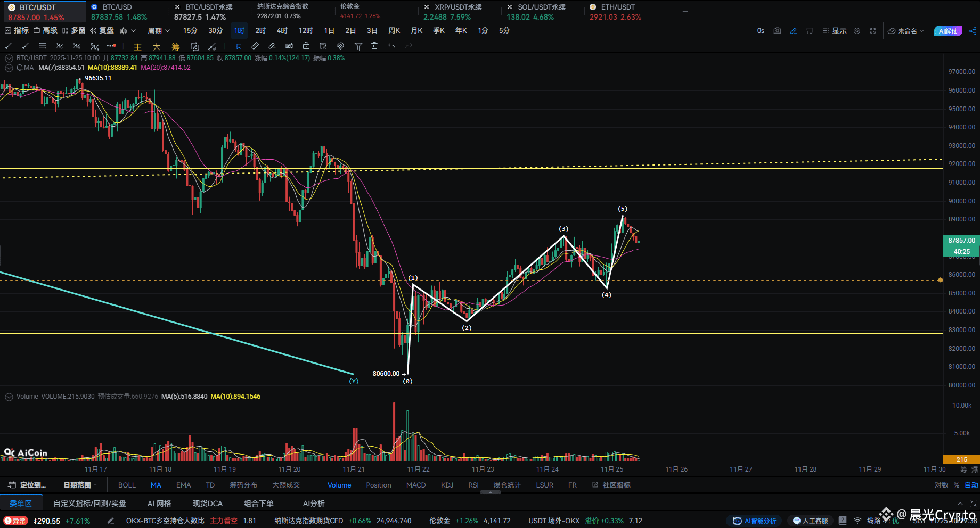Click the 自动 auto scale option
980x528 pixels.
click(971, 485)
